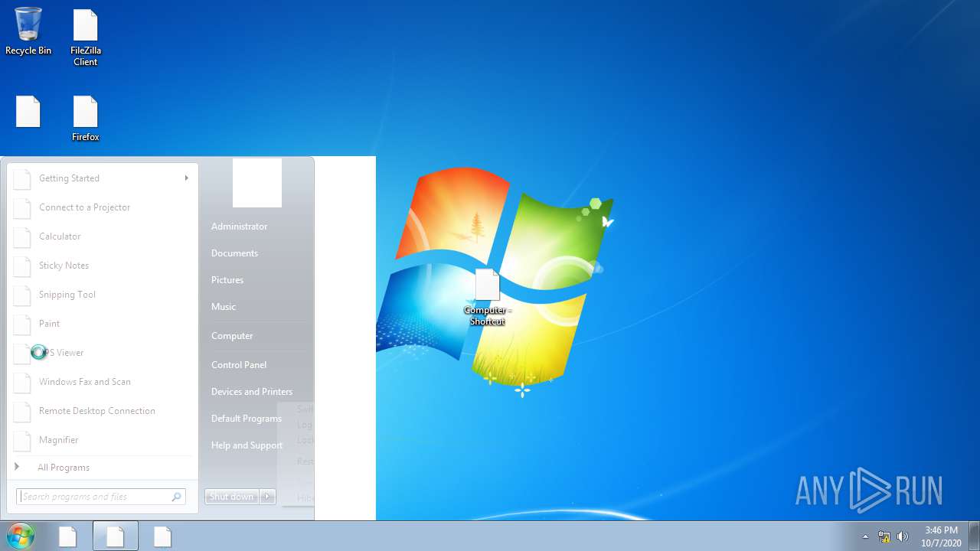980x551 pixels.
Task: Click the Snipping Tool icon in Start menu
Action: click(x=23, y=295)
